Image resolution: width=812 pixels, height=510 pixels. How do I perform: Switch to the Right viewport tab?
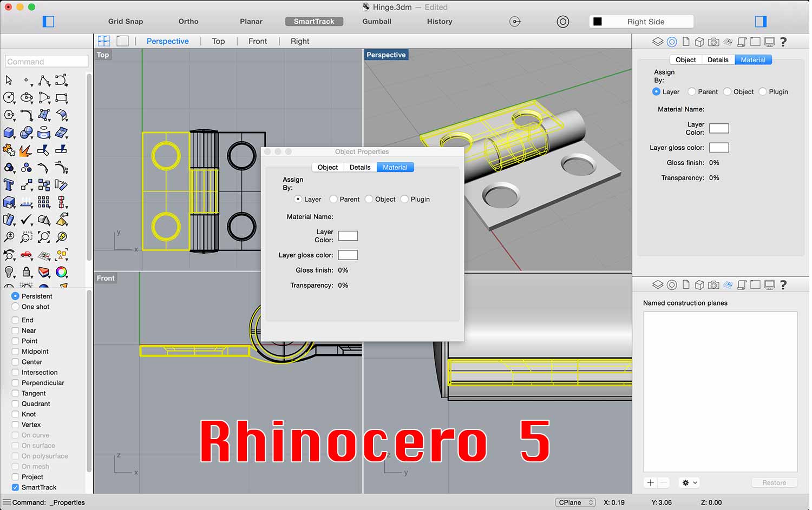pos(300,41)
